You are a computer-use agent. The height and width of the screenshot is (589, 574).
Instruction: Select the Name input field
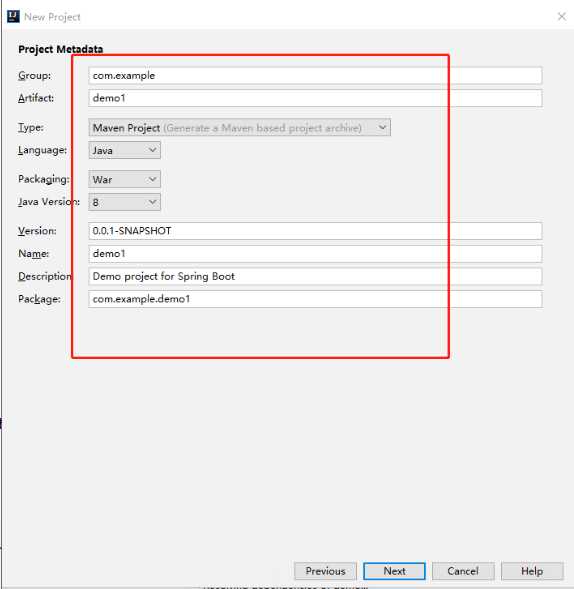click(x=315, y=254)
